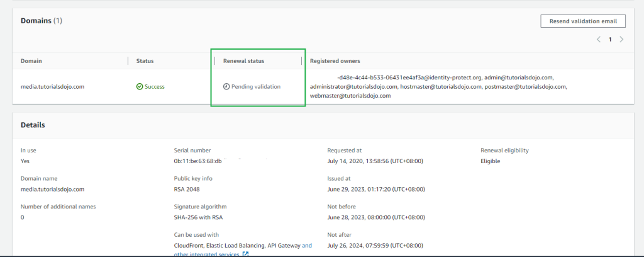Go to previous page arrow in Domains

pos(599,40)
